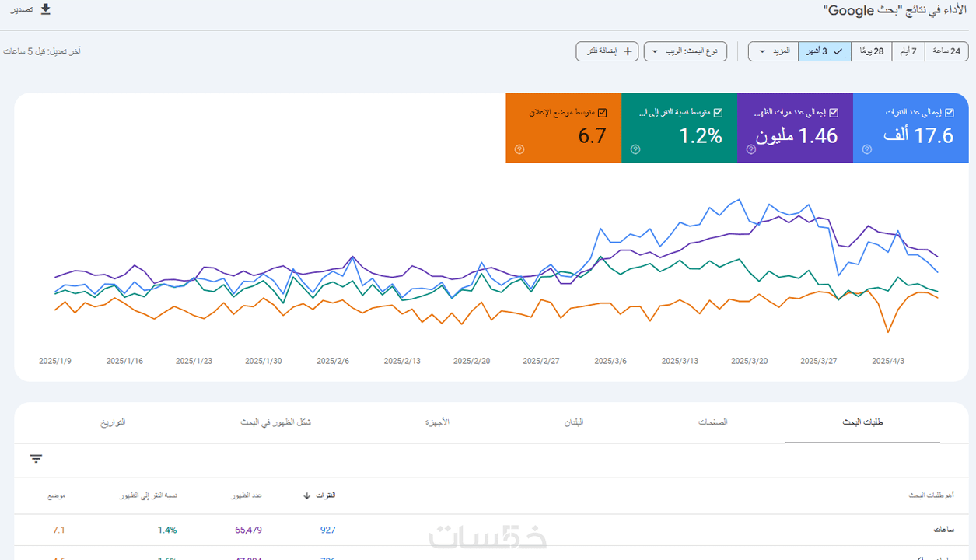Viewport: 976px width, 560px height.
Task: Uncheck the total impressions purple card checkbox
Action: (x=834, y=113)
